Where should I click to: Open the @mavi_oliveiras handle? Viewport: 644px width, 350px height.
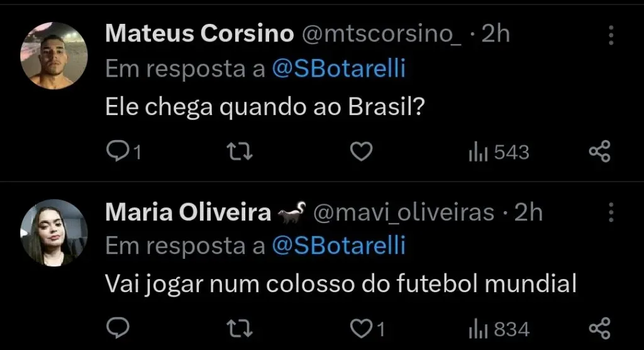point(404,212)
